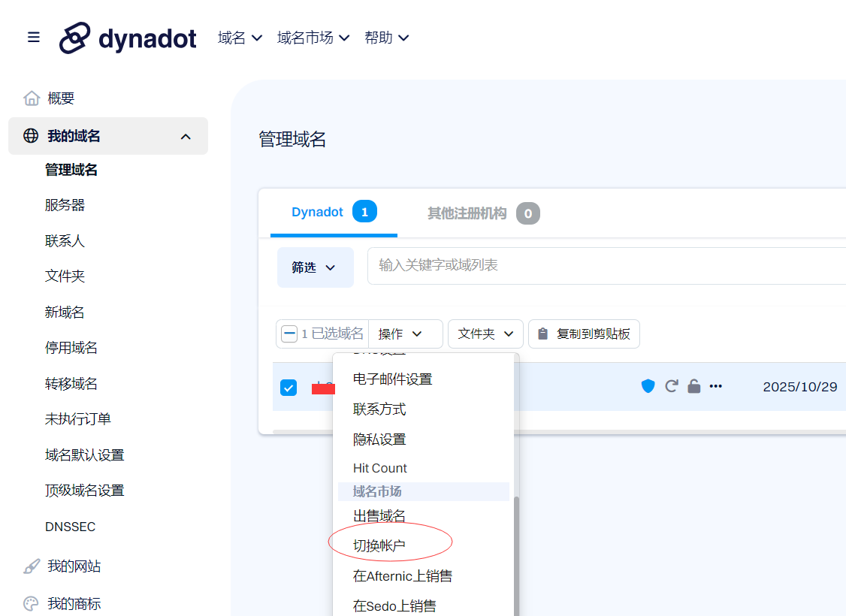846x616 pixels.
Task: Open the 操作 actions dropdown
Action: point(405,334)
